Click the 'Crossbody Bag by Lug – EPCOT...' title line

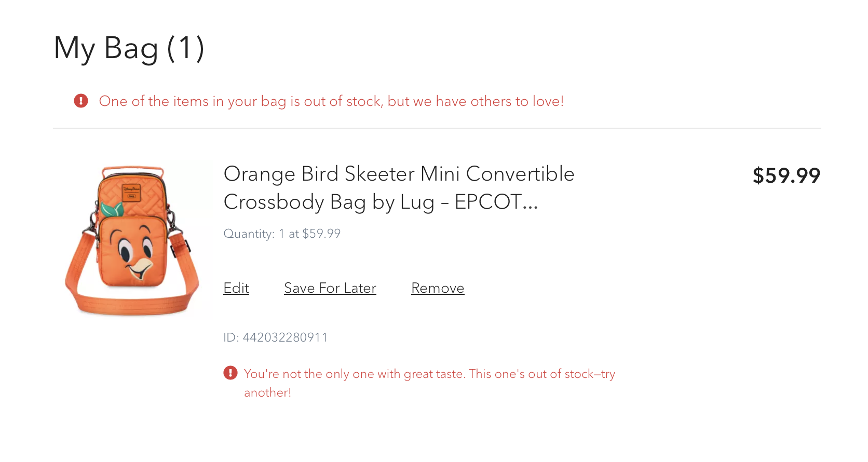pyautogui.click(x=380, y=202)
